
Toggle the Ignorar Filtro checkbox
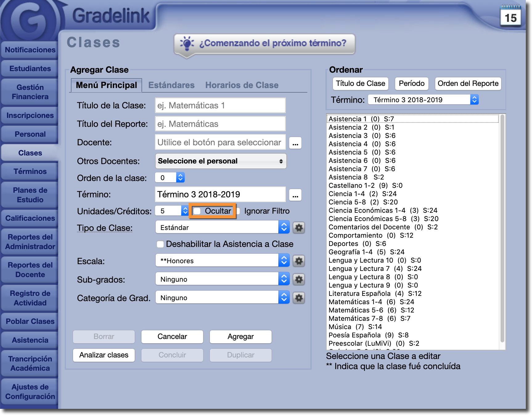238,211
